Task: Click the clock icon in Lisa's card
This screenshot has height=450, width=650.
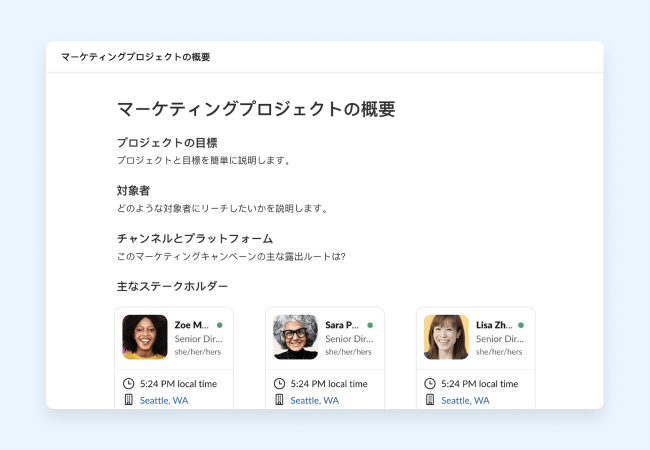Action: click(x=430, y=383)
